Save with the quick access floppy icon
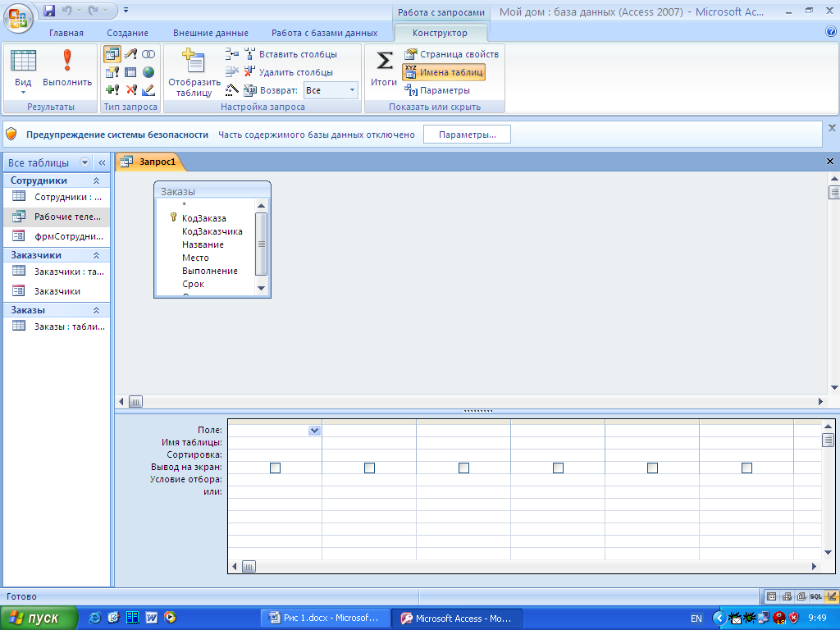840x630 pixels. click(49, 10)
